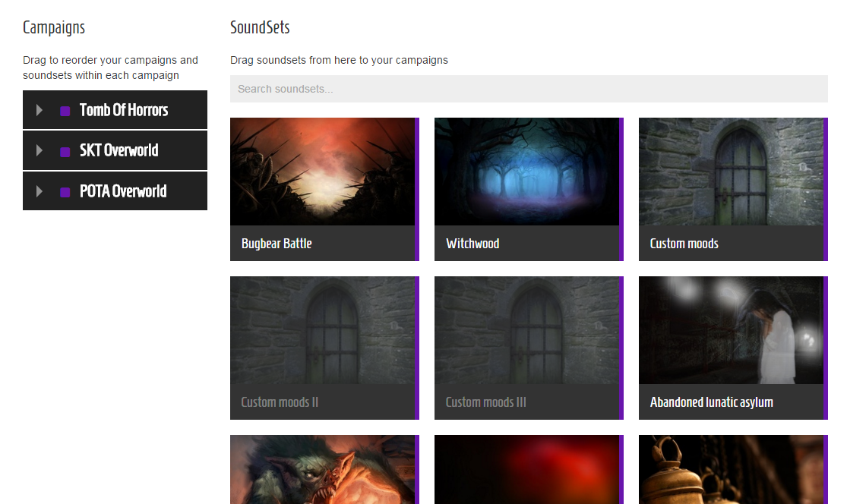Select the Custom moods stone door thumbnail

pos(731,172)
